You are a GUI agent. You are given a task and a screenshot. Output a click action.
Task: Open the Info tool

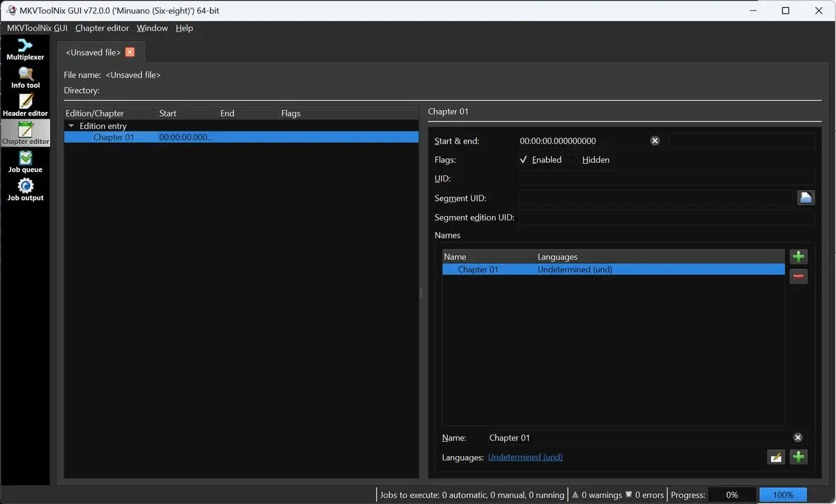(x=25, y=77)
